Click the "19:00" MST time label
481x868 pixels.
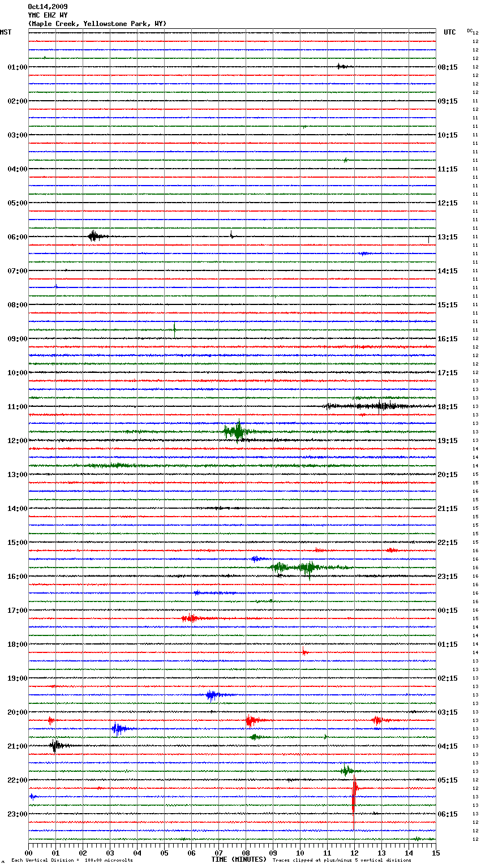[18, 678]
